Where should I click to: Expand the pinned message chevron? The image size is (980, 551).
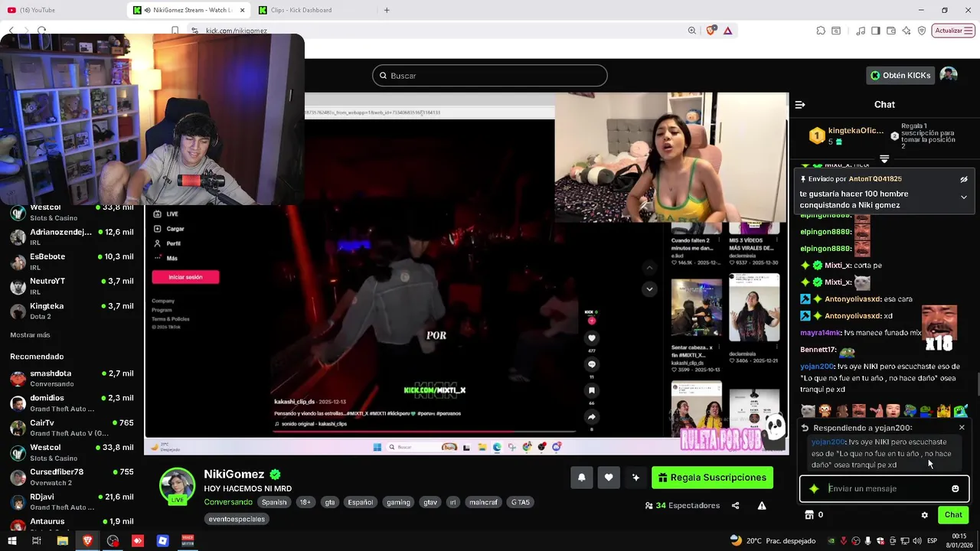click(x=964, y=197)
